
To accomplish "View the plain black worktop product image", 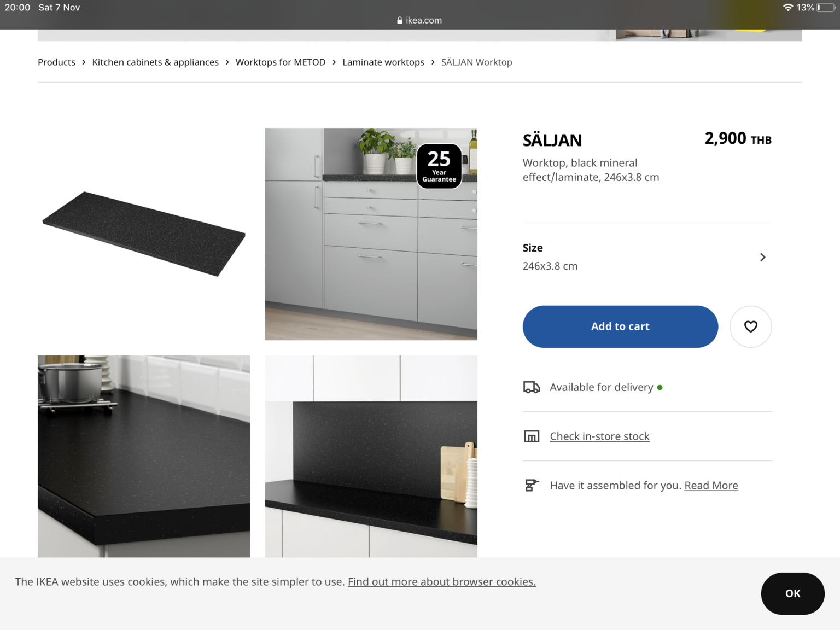I will point(144,234).
